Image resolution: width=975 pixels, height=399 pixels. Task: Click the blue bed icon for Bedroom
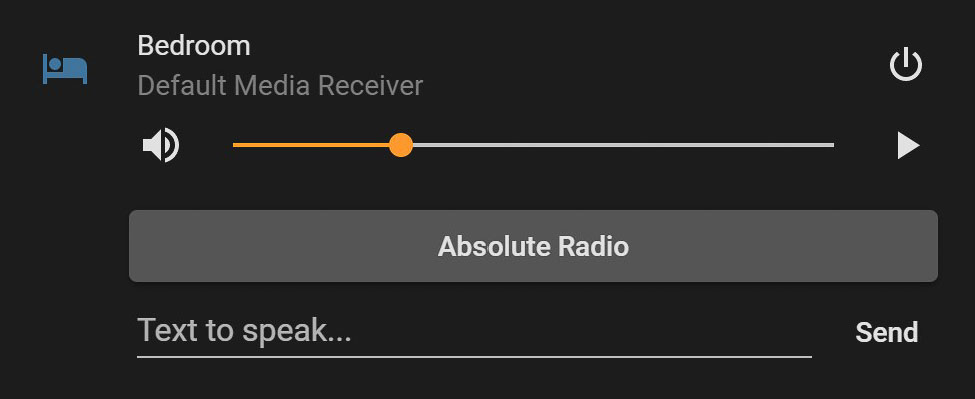point(65,68)
